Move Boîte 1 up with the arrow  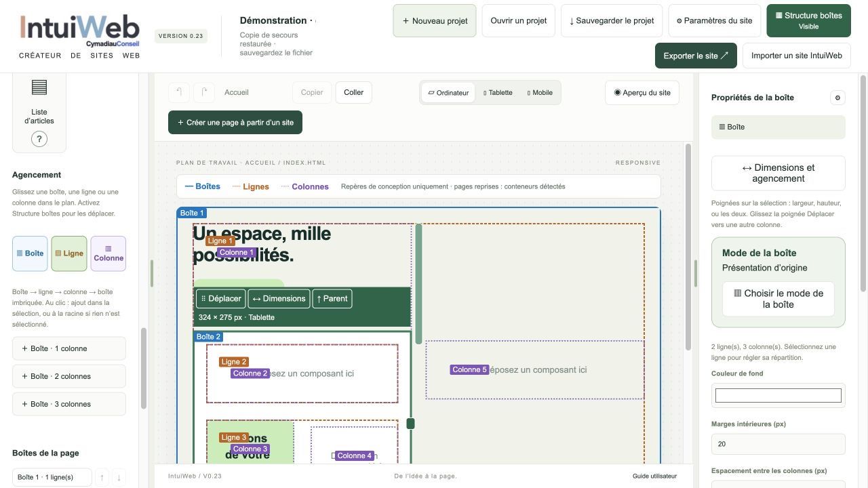(x=102, y=477)
